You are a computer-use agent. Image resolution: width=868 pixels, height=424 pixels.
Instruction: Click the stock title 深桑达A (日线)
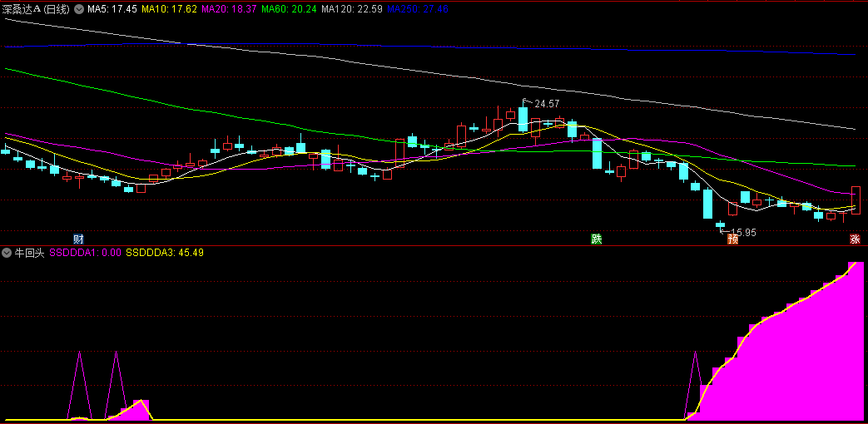[x=37, y=9]
